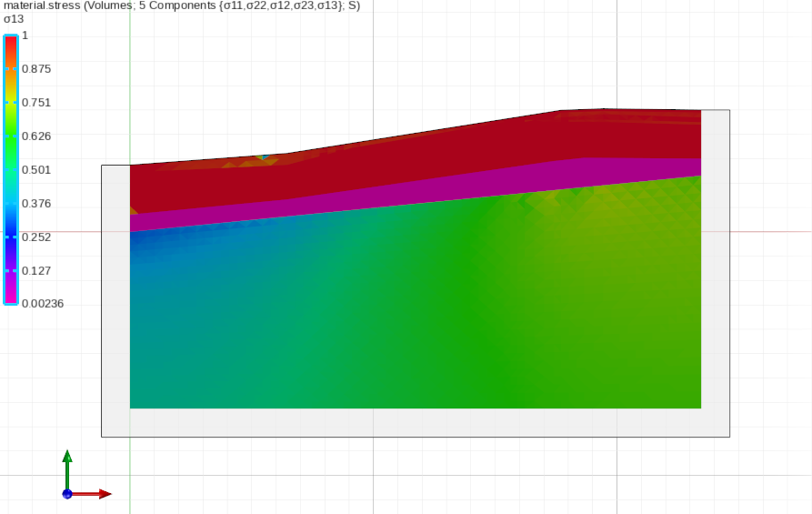Click legend value 0.875

click(36, 69)
